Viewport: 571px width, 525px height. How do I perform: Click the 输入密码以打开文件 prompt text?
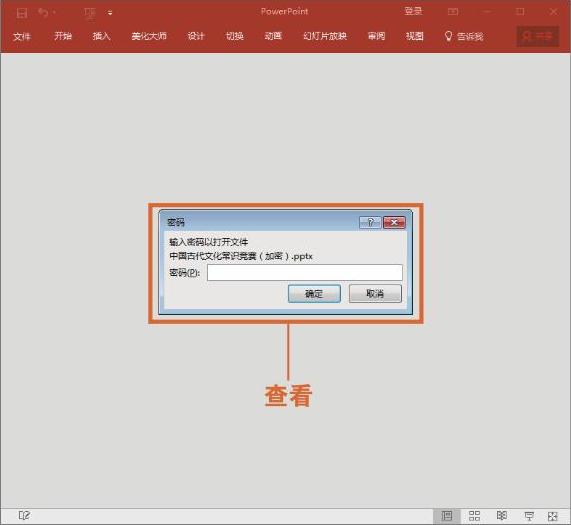(x=208, y=242)
